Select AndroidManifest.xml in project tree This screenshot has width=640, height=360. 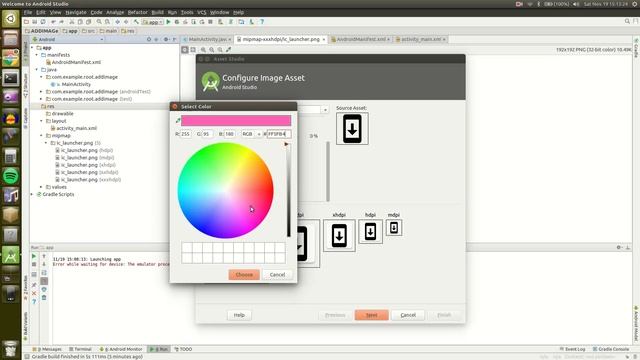tap(73, 62)
